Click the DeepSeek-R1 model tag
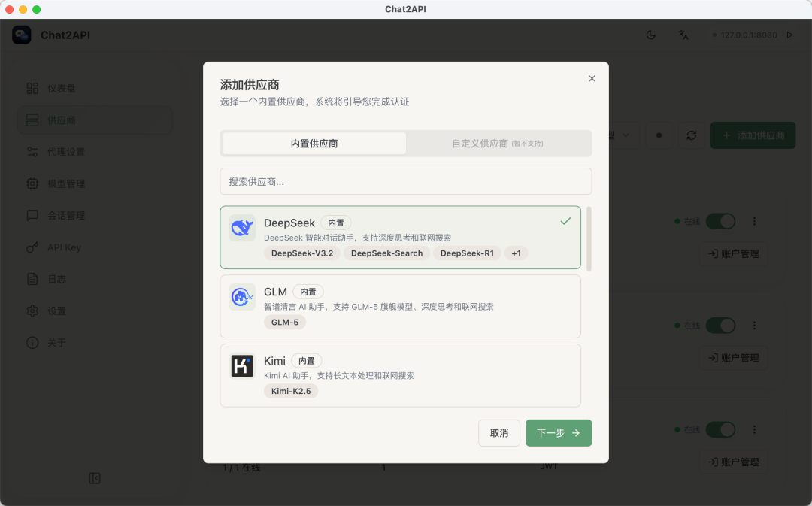 [x=467, y=253]
